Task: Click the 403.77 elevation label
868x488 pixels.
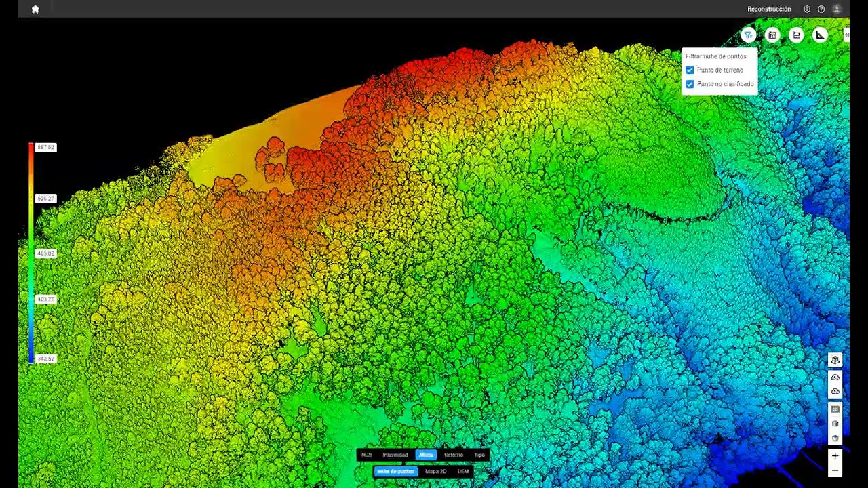Action: (x=46, y=299)
